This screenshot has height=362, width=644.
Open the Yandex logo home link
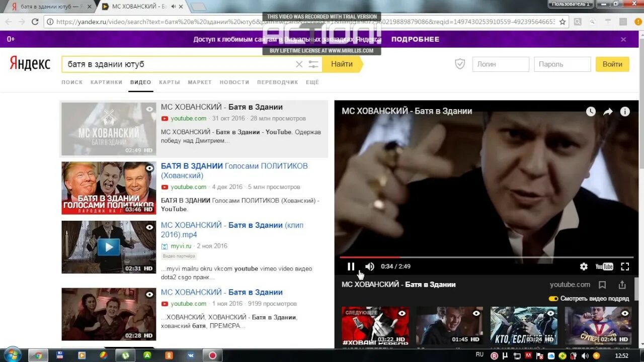tap(30, 64)
